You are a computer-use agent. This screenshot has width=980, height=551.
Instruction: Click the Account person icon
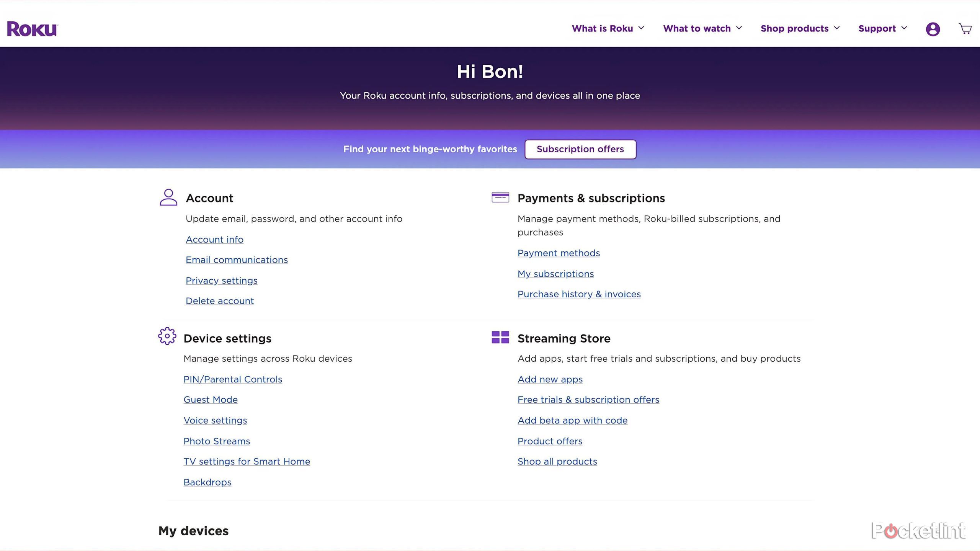tap(168, 197)
